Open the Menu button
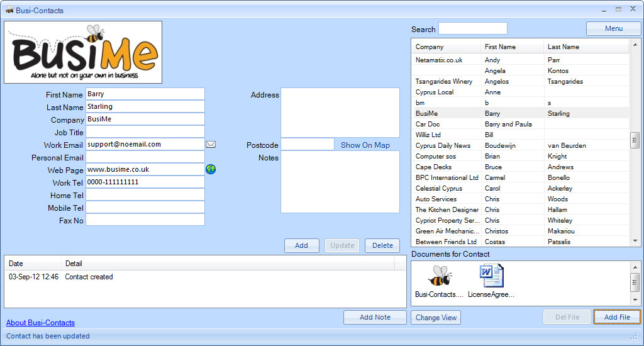 point(614,28)
